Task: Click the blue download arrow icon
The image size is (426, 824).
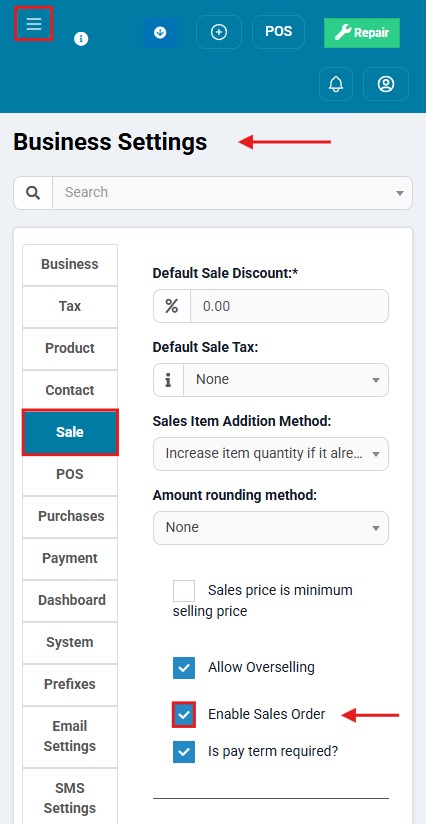Action: (x=160, y=33)
